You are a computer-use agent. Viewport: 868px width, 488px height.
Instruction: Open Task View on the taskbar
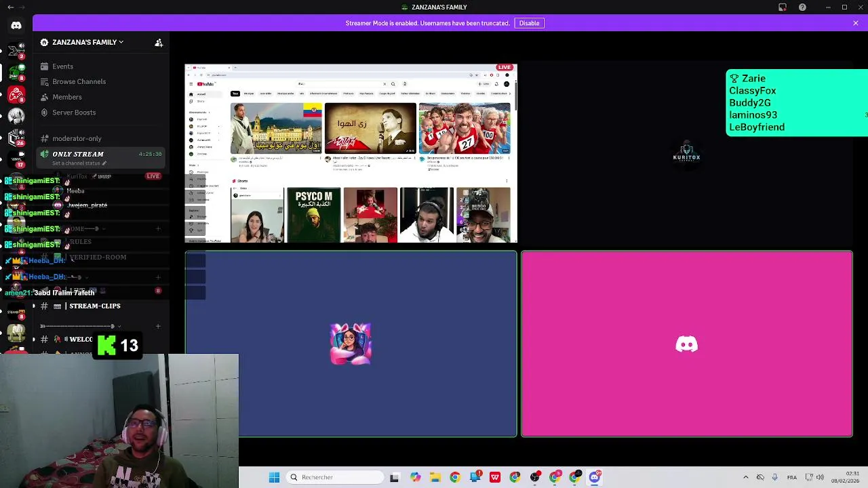[x=395, y=477]
